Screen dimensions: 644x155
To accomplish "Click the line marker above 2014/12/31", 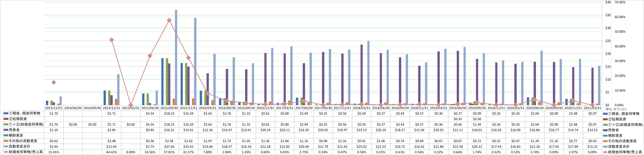I will (x=112, y=40).
